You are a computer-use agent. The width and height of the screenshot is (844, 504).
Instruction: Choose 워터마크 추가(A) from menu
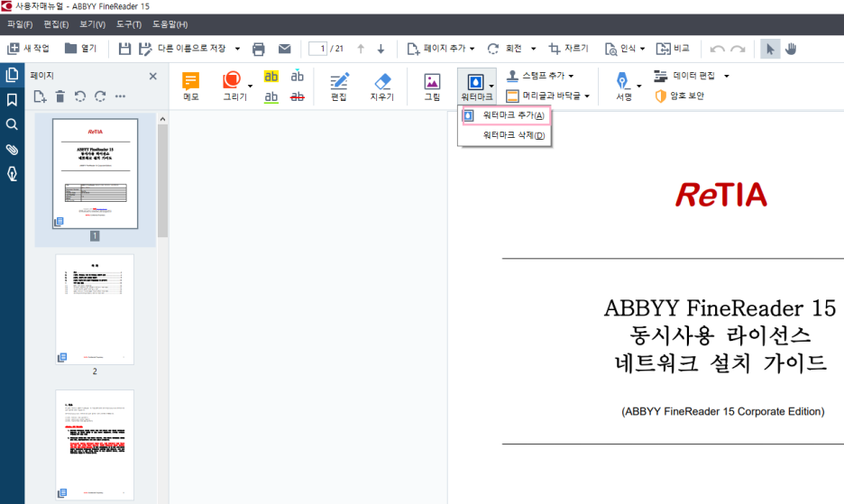pyautogui.click(x=507, y=115)
